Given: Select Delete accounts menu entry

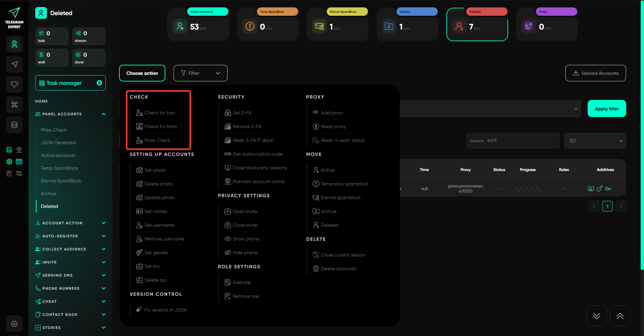Looking at the screenshot, I should point(338,269).
